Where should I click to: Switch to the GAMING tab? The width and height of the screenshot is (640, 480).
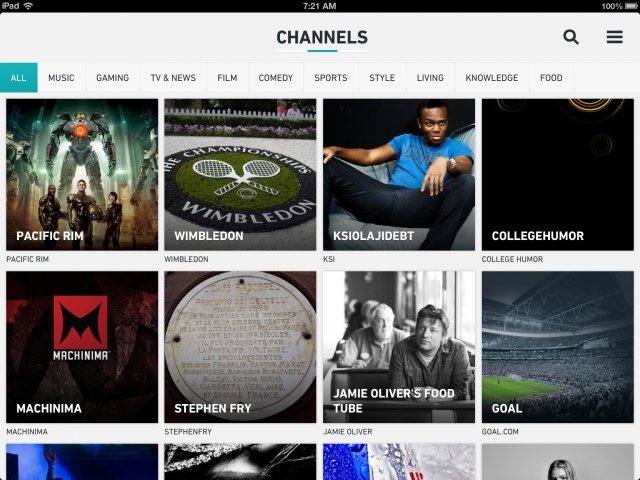tap(113, 78)
